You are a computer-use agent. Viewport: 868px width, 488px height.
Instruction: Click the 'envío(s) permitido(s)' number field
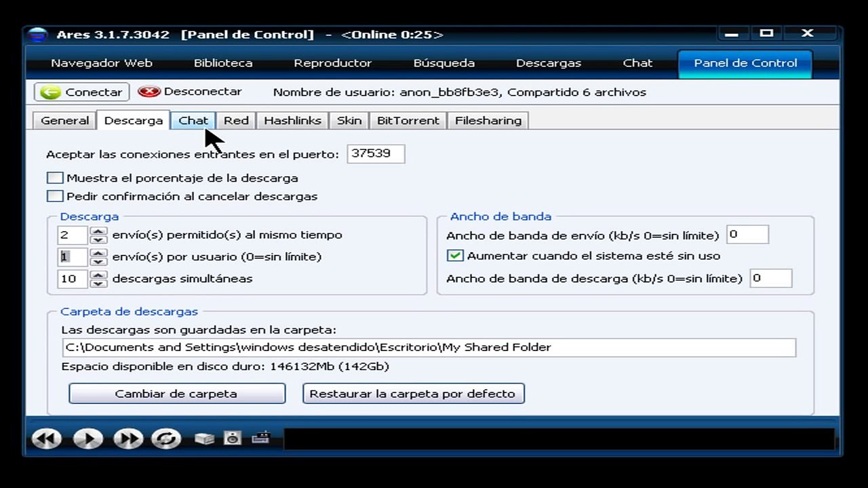pos(73,235)
